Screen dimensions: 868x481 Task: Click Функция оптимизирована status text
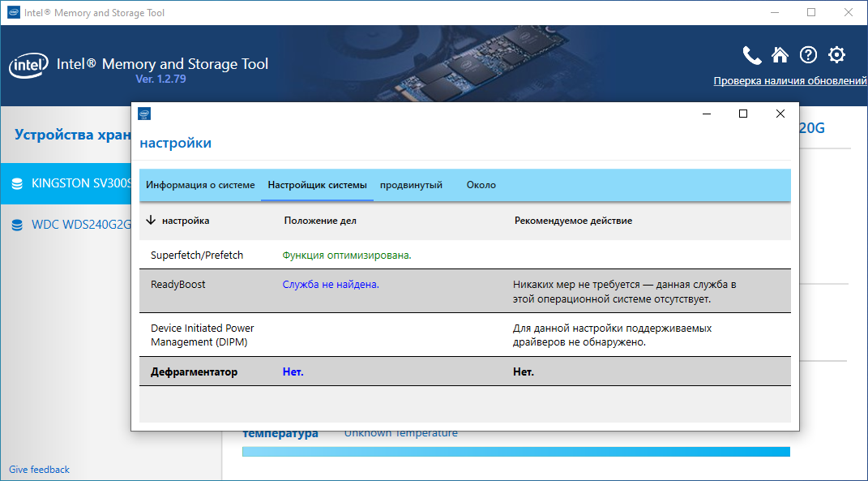347,256
